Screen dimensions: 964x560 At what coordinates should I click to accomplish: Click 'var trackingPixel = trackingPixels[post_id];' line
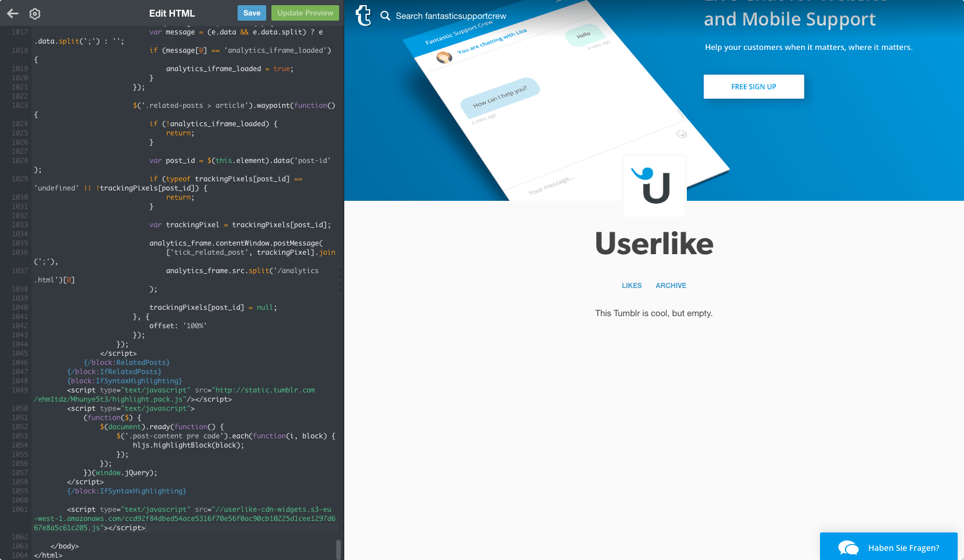click(x=240, y=225)
